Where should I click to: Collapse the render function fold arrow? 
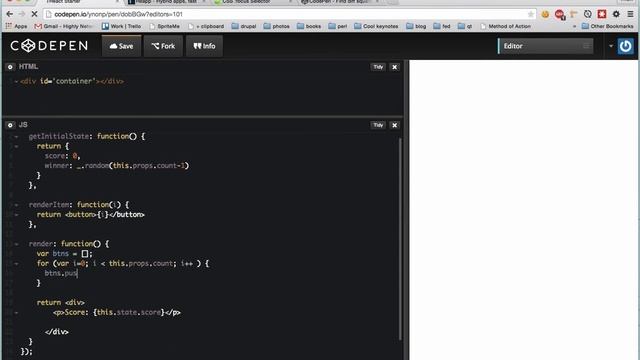(16, 244)
